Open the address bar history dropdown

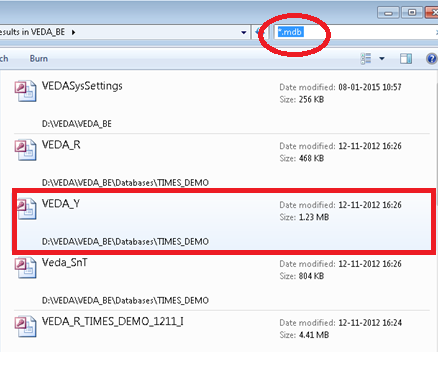click(x=244, y=32)
